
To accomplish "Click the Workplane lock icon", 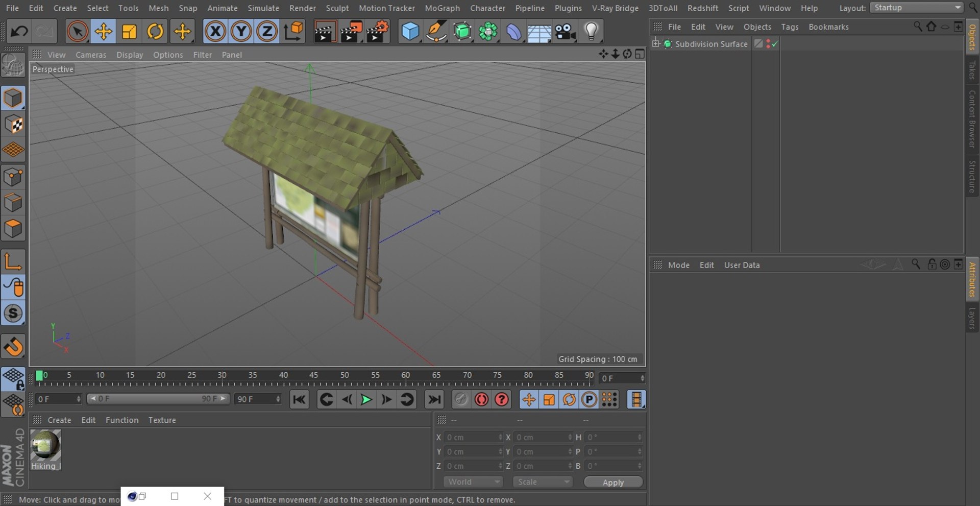I will 13,379.
